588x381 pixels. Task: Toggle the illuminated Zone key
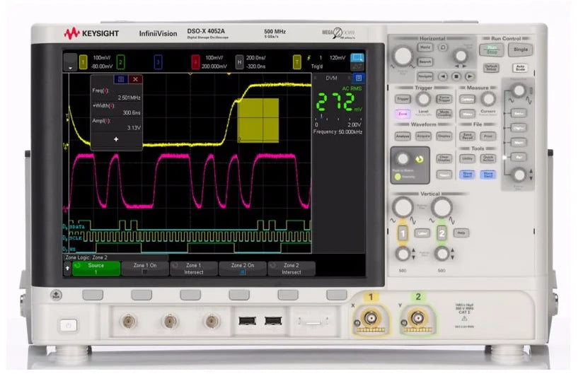(403, 114)
